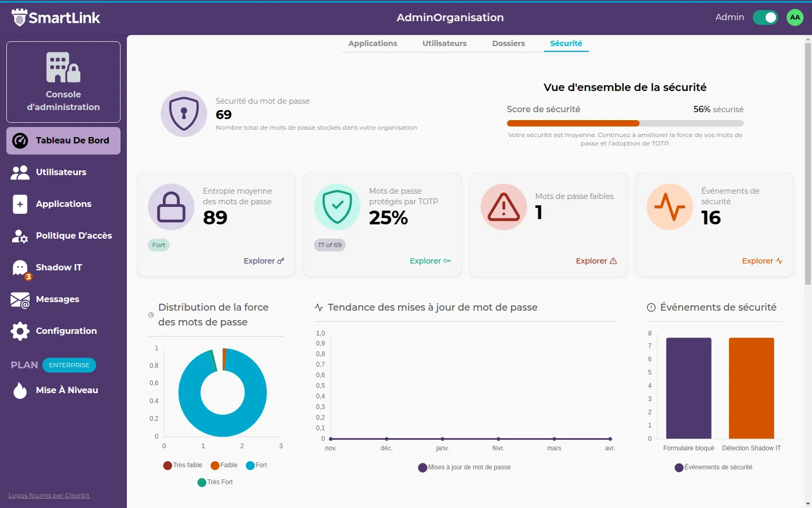Open Console d'administration building icon
Image resolution: width=812 pixels, height=508 pixels.
click(x=63, y=67)
